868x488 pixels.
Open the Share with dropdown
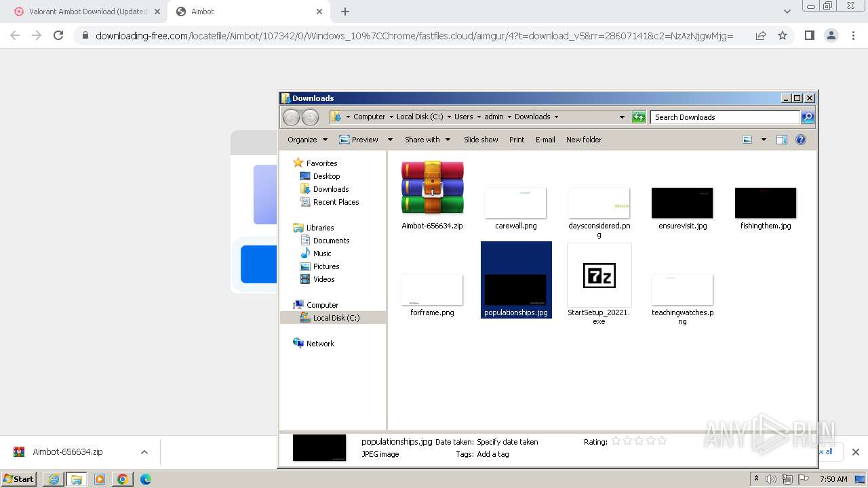[x=427, y=140]
